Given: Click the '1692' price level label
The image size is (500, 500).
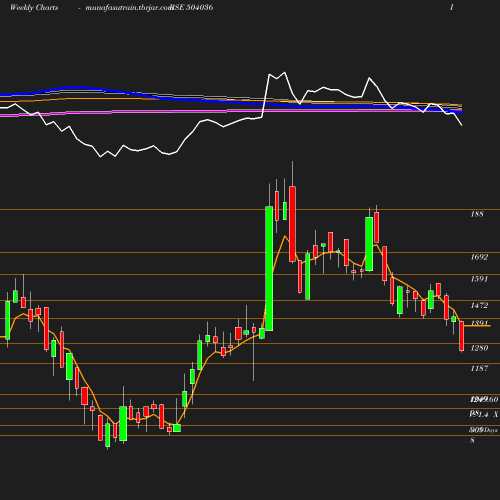Looking at the screenshot, I should point(479,257).
